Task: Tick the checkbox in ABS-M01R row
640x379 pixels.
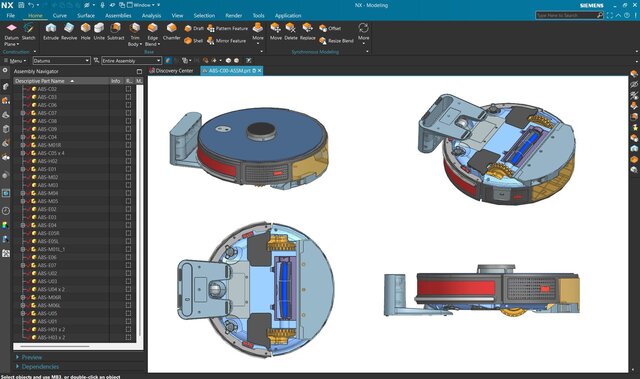Action: point(129,145)
